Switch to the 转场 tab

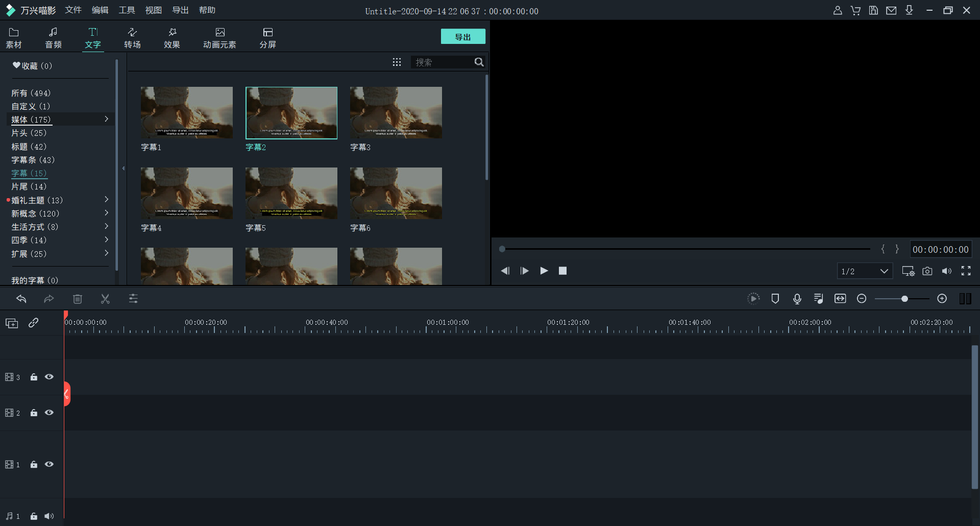pos(132,38)
